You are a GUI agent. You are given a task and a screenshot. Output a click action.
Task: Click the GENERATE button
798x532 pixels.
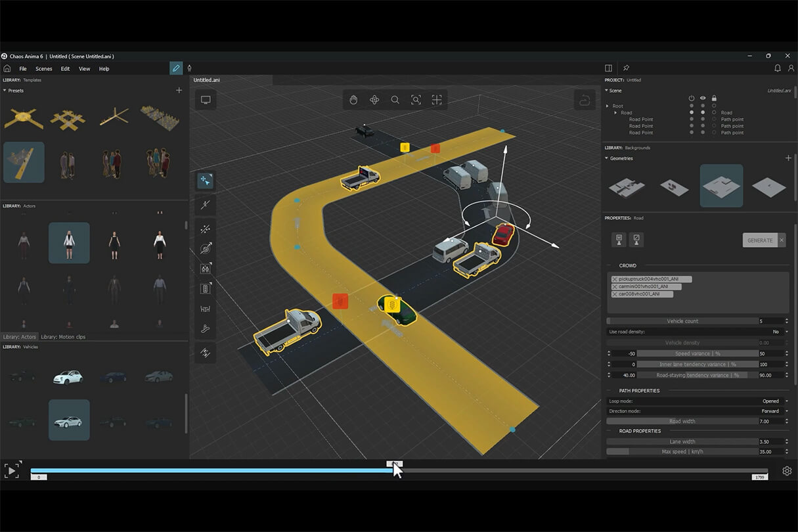click(x=759, y=240)
